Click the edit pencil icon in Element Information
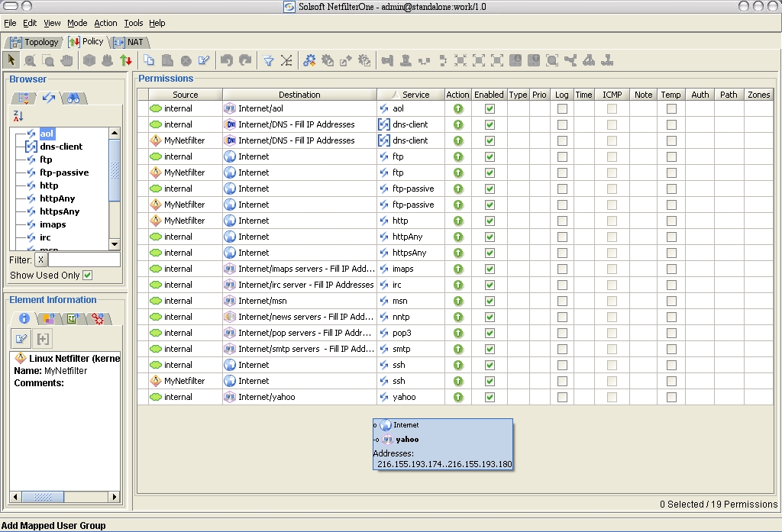Image resolution: width=782 pixels, height=532 pixels. click(x=21, y=339)
